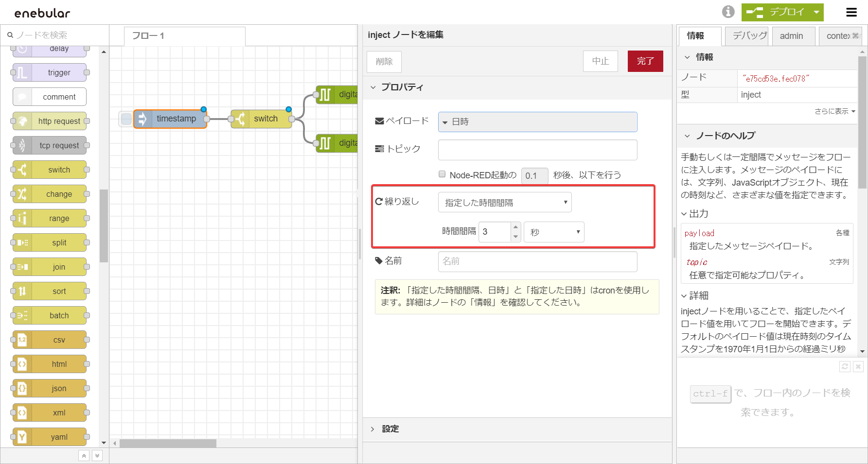Click the 名前 name input field
The width and height of the screenshot is (868, 464).
tap(537, 261)
